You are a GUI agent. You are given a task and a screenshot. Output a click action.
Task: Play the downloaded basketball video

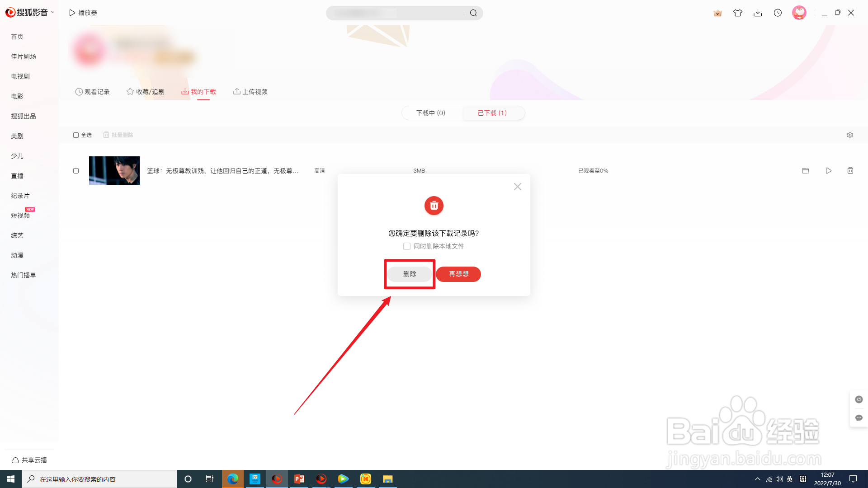[829, 171]
